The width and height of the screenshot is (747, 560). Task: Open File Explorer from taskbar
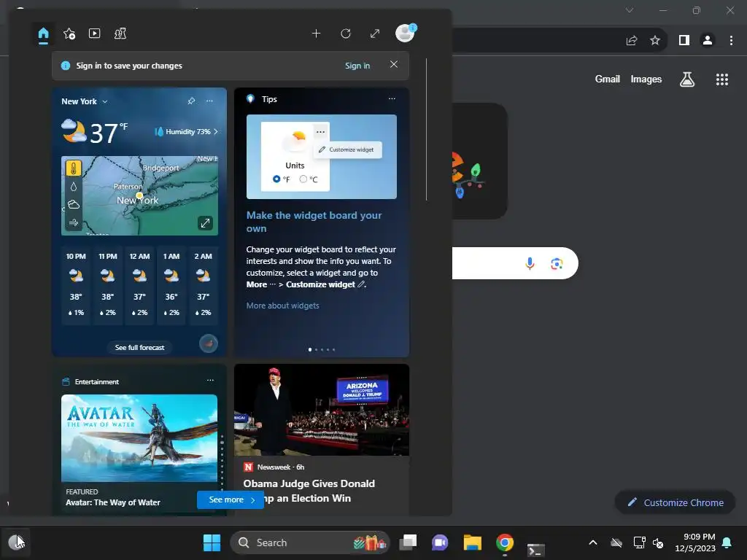[x=472, y=542]
